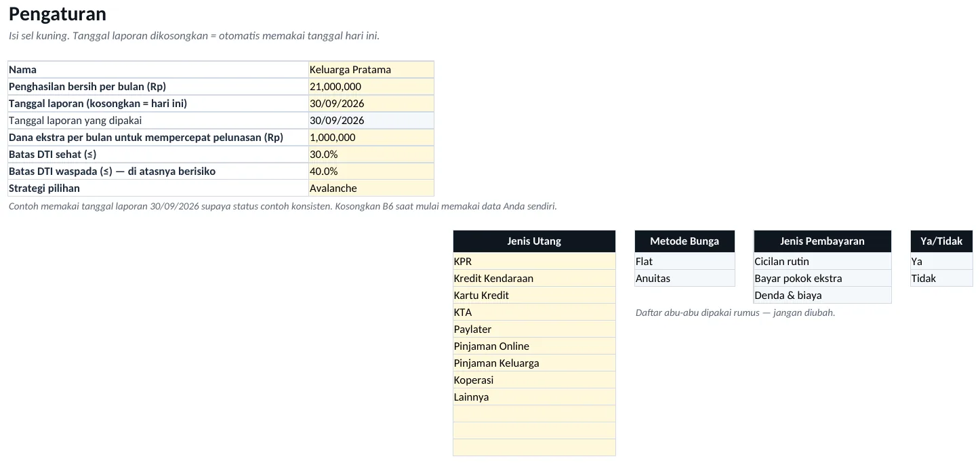The width and height of the screenshot is (980, 463).
Task: Click the 'Kartu Kredit' cell
Action: pos(534,296)
